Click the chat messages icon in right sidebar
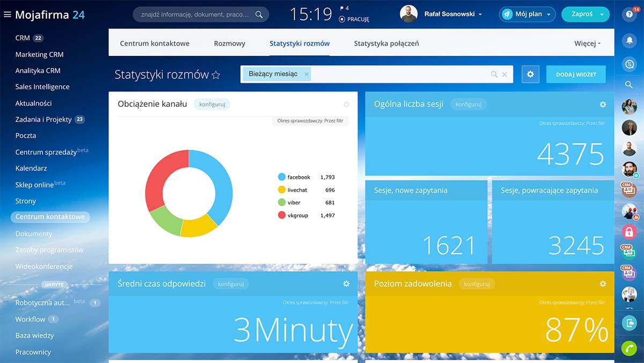Screen dimensions: 644x363 629,64
